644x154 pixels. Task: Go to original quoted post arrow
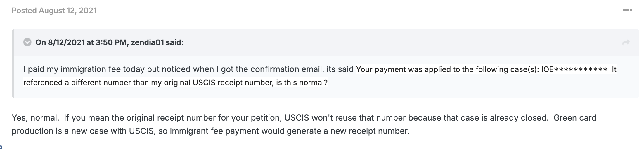[626, 43]
